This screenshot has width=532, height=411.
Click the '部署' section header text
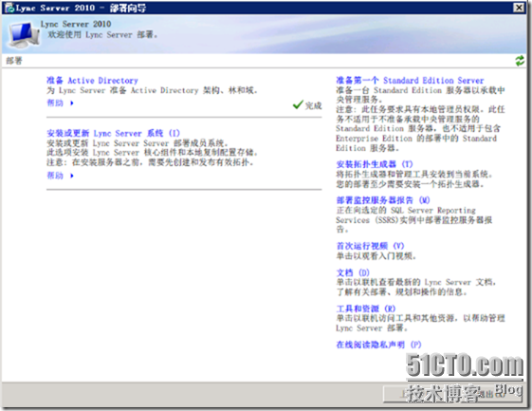click(14, 61)
